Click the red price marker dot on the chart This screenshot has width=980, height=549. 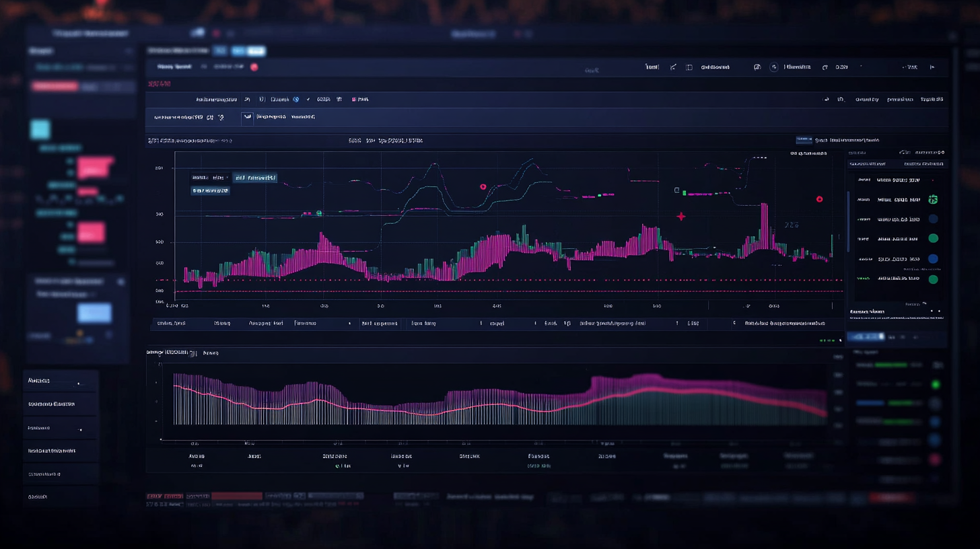[819, 199]
